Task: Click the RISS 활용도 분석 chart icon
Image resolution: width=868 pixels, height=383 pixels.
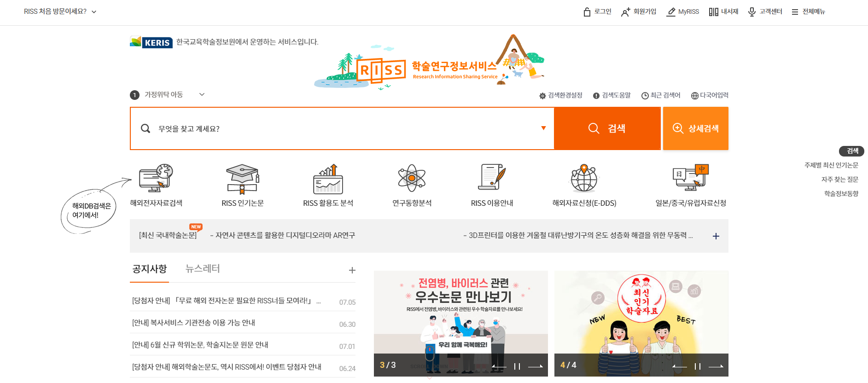Action: tap(328, 179)
